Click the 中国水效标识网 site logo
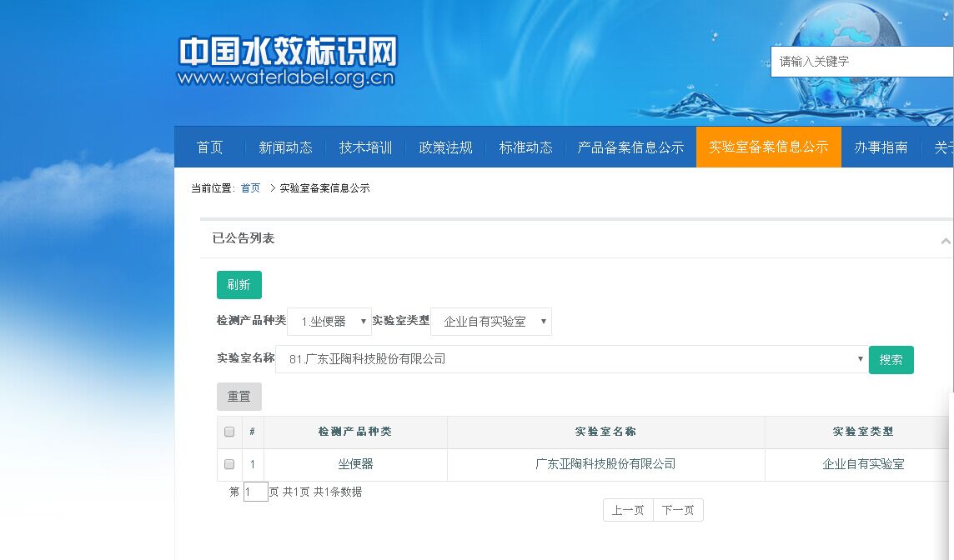 (287, 61)
